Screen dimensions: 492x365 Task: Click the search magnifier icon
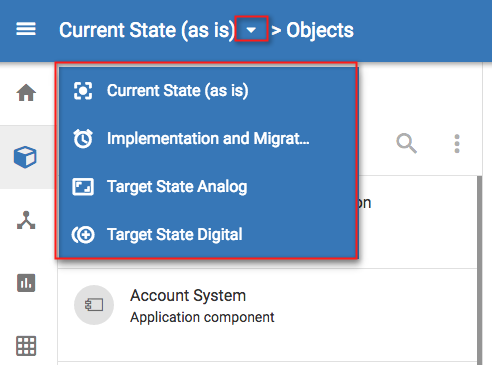(406, 143)
